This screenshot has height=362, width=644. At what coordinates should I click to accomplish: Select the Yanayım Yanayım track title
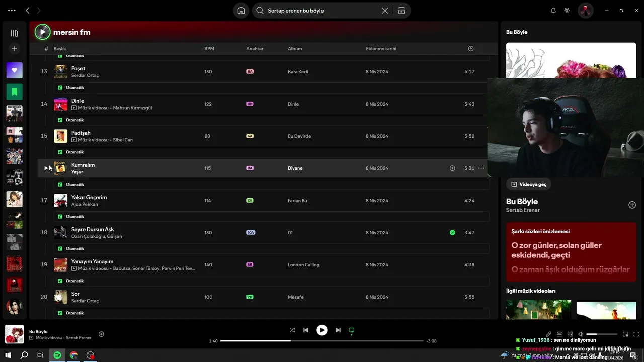click(x=92, y=261)
